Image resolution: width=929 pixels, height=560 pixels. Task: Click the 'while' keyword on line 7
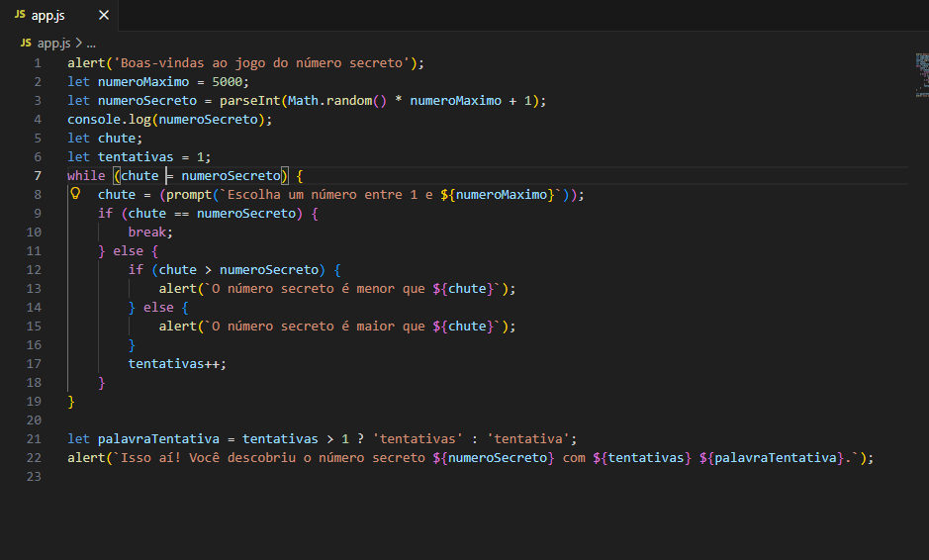(86, 175)
